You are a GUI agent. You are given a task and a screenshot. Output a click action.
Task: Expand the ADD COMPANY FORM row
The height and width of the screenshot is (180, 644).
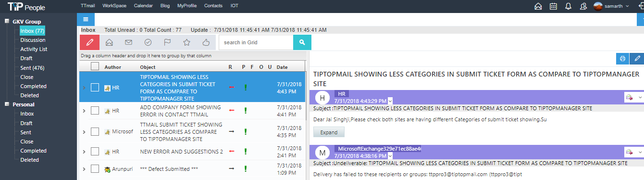coord(84,111)
